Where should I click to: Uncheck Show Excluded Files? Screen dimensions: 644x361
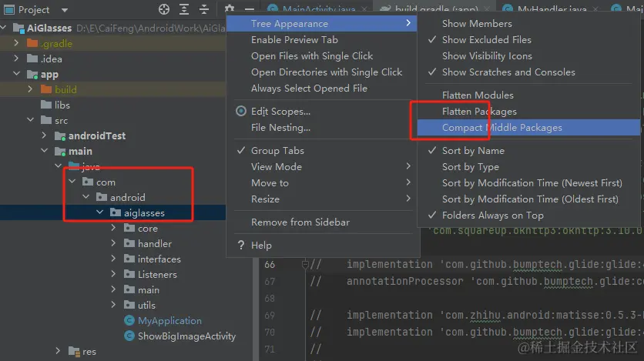[487, 40]
